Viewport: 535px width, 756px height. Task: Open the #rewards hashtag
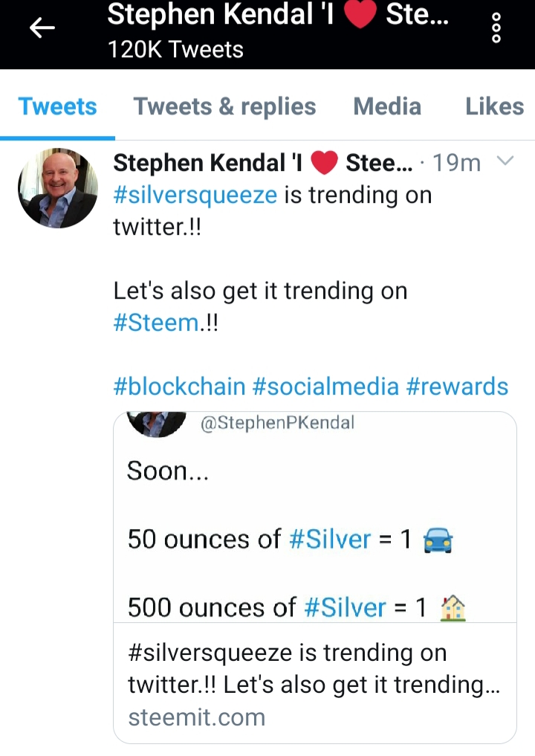[458, 387]
